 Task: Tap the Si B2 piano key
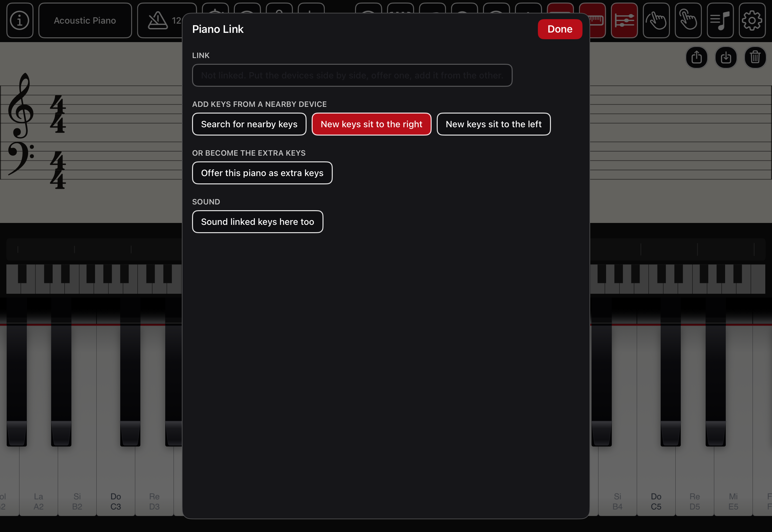(x=77, y=480)
